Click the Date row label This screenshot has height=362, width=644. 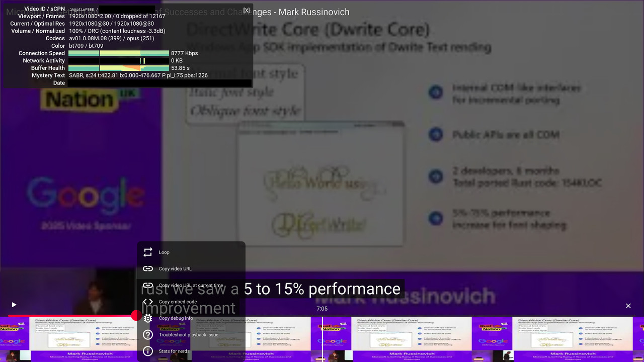[x=59, y=83]
